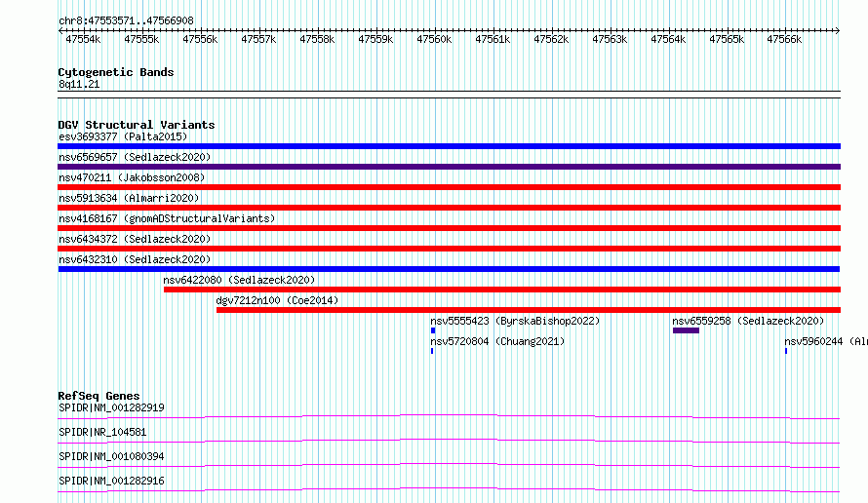Image resolution: width=868 pixels, height=503 pixels.
Task: Click the 47564k ruler position
Action: [668, 39]
